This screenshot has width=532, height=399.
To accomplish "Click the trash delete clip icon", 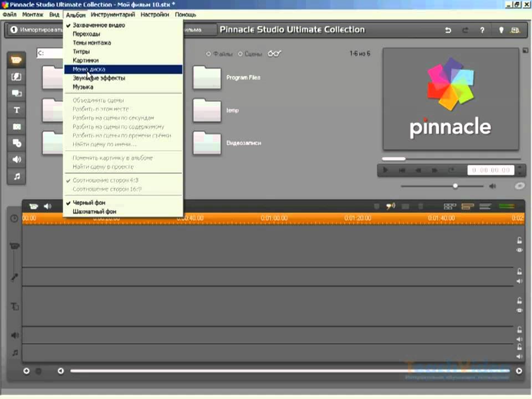I will coord(421,206).
